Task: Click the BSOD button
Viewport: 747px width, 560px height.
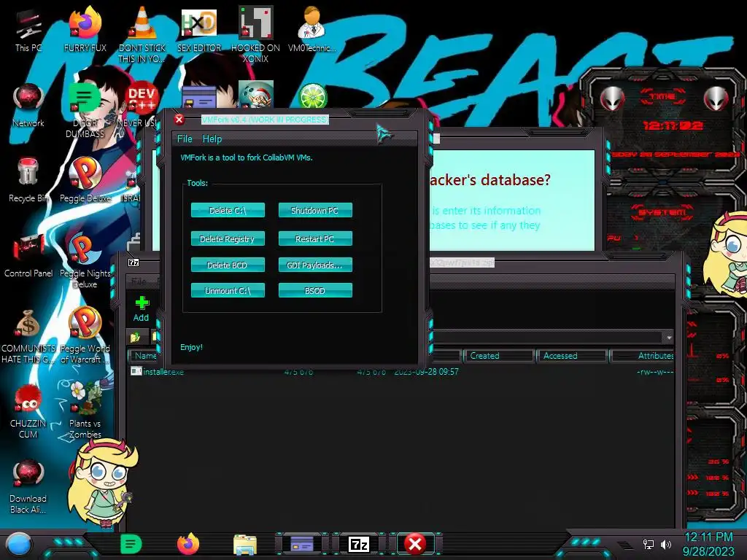Action: click(315, 290)
